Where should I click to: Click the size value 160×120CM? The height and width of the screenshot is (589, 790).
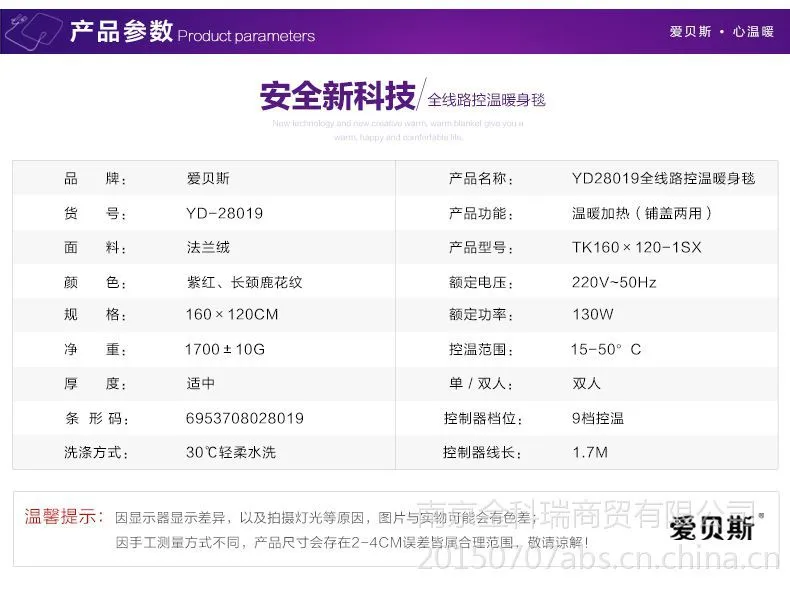(232, 314)
